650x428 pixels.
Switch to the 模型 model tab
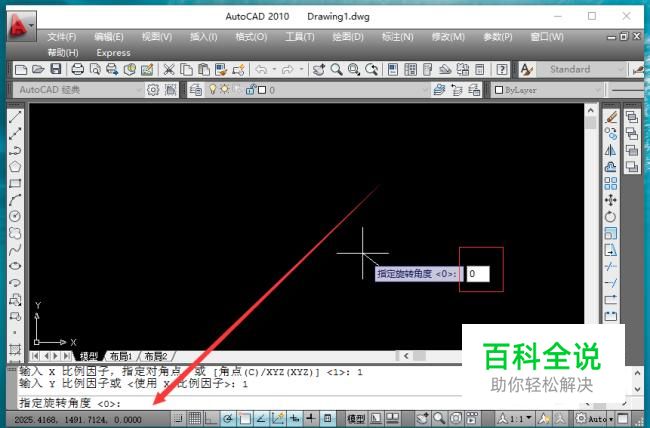tap(89, 356)
